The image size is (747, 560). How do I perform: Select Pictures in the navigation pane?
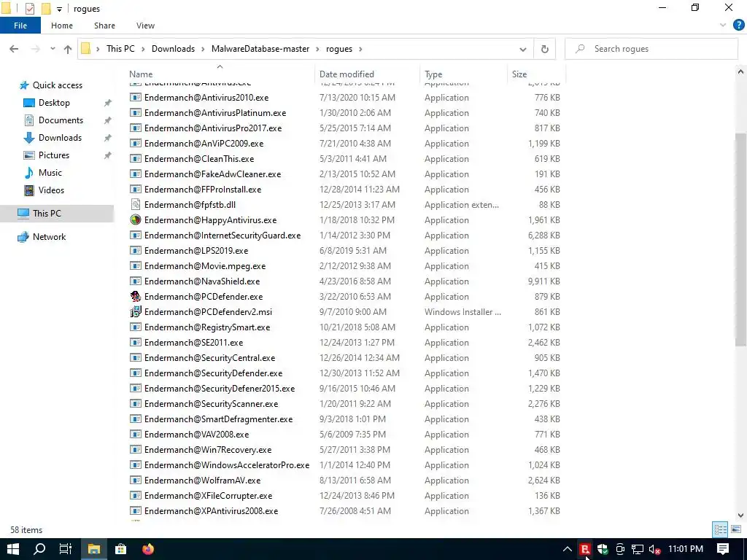click(x=54, y=155)
